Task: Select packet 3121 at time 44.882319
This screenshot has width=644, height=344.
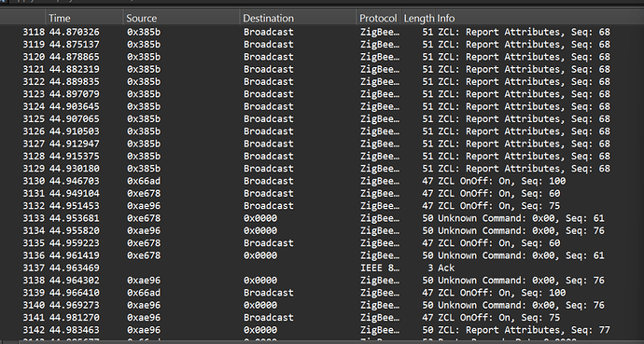Action: (x=322, y=69)
